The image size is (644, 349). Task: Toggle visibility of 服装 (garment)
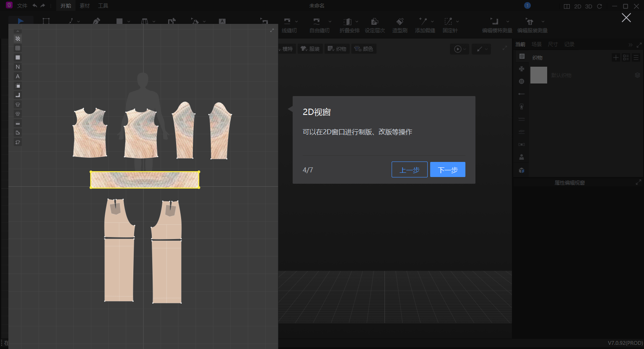(310, 49)
